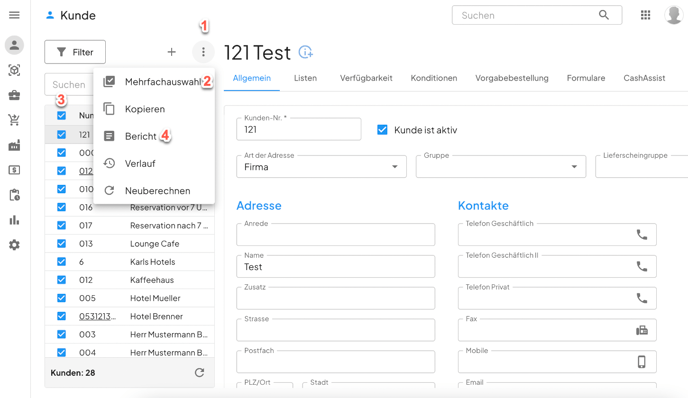Open the shopping cart icon in sidebar
This screenshot has width=688, height=398.
[x=14, y=120]
